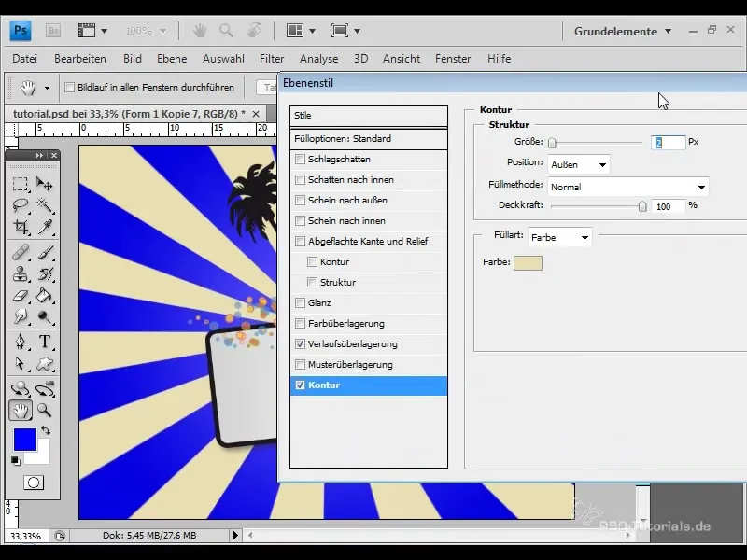Select the Eraser tool

pyautogui.click(x=20, y=296)
